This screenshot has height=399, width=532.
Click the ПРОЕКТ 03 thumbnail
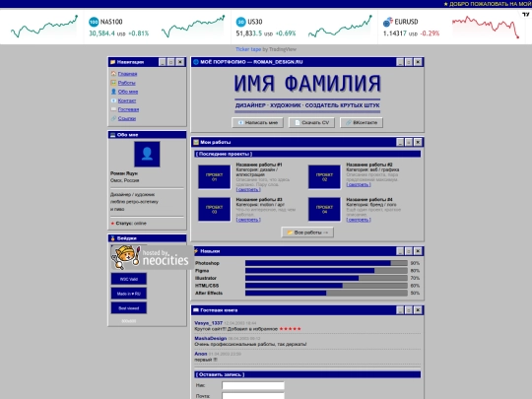(x=214, y=209)
